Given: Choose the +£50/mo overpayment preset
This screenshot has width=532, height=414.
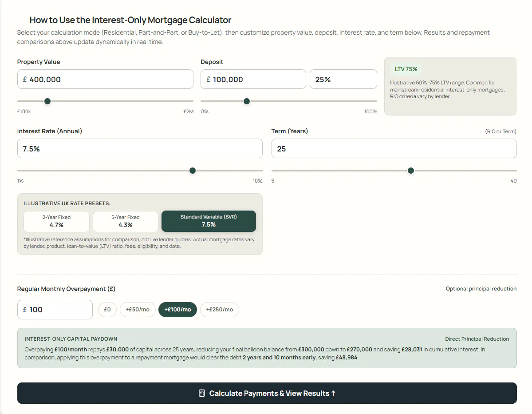Looking at the screenshot, I should [138, 310].
